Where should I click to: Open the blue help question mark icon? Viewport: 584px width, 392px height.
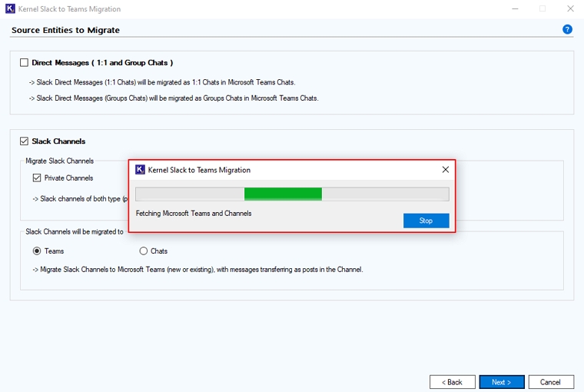click(x=567, y=29)
